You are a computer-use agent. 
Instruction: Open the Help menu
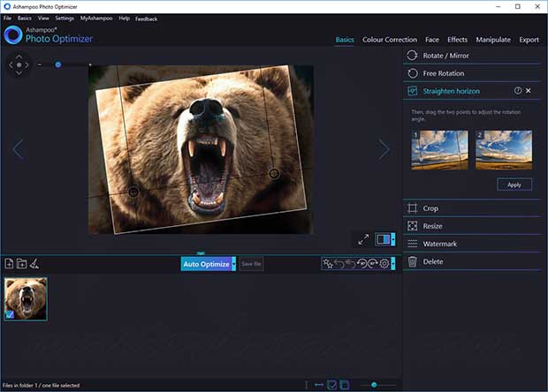124,19
